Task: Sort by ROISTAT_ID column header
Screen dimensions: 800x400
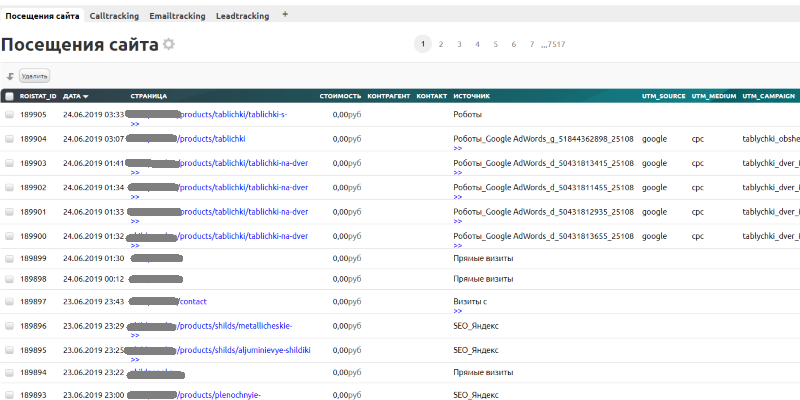Action: click(38, 96)
